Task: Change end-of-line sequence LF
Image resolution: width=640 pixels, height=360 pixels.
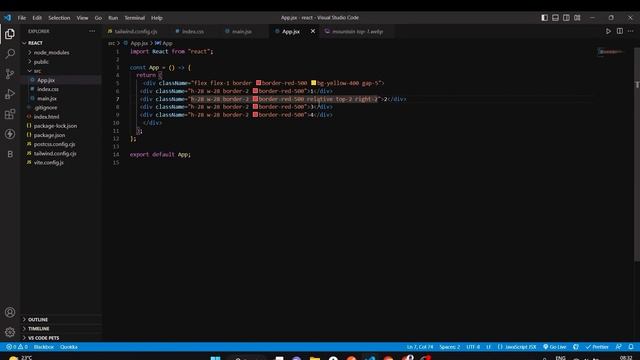Action: pyautogui.click(x=488, y=347)
